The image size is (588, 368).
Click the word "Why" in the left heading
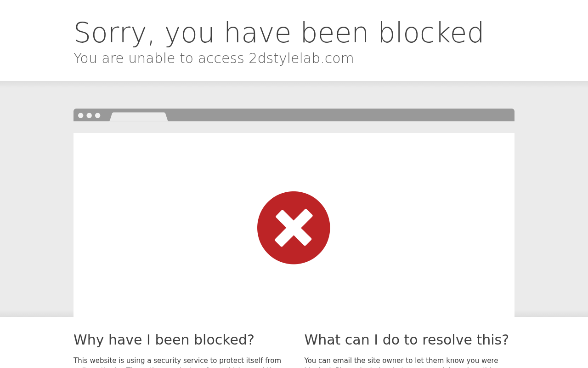88,340
